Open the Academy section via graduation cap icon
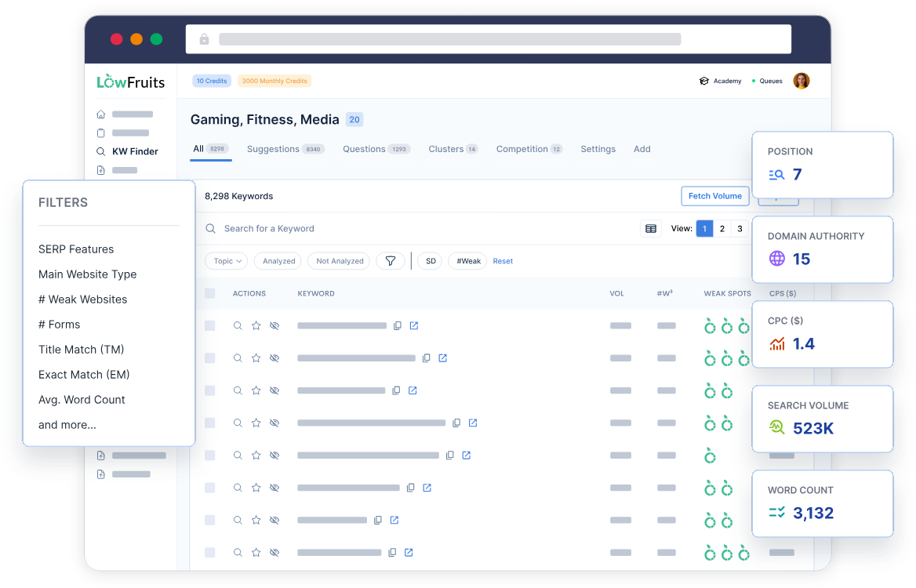 coord(704,81)
